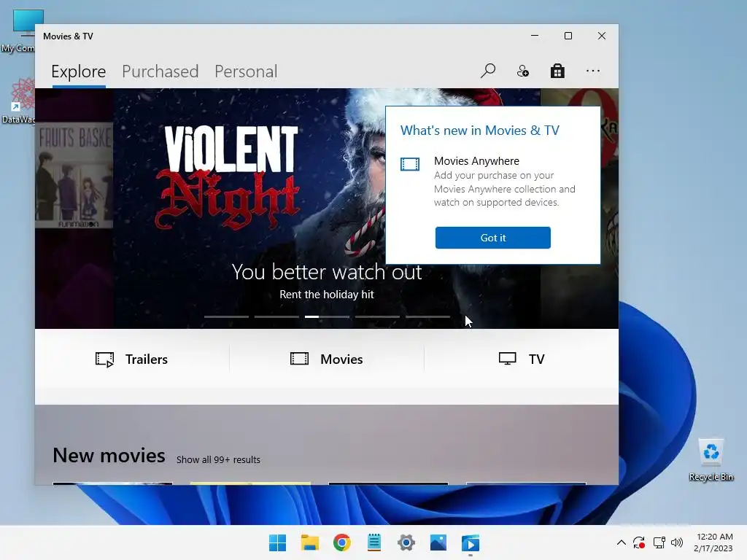
Task: Launch Google Chrome from taskbar
Action: point(341,542)
